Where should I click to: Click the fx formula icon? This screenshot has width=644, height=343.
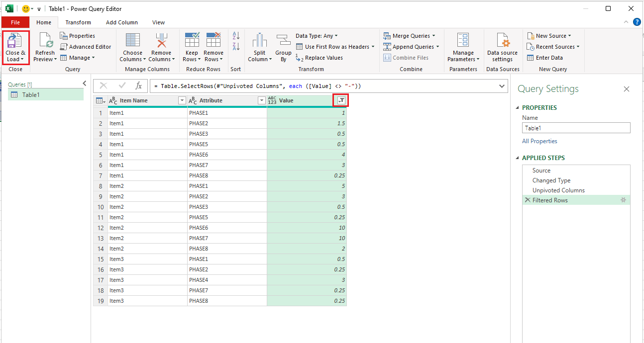pyautogui.click(x=139, y=86)
